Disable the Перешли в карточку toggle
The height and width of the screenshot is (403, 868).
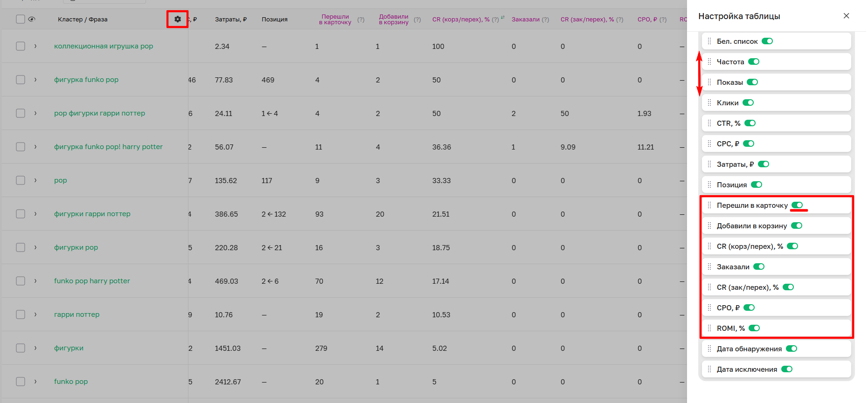coord(797,205)
